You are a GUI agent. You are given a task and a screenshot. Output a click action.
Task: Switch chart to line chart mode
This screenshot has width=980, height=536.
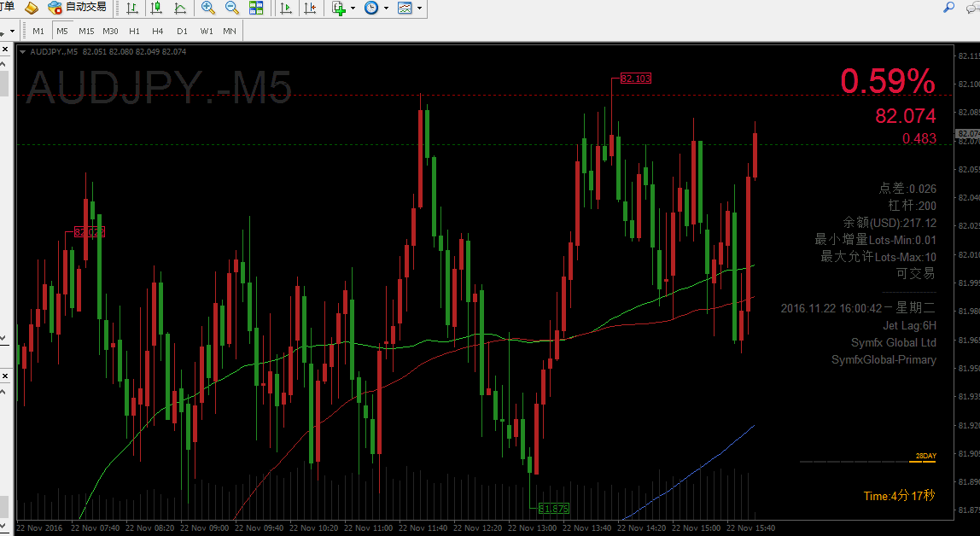click(180, 9)
